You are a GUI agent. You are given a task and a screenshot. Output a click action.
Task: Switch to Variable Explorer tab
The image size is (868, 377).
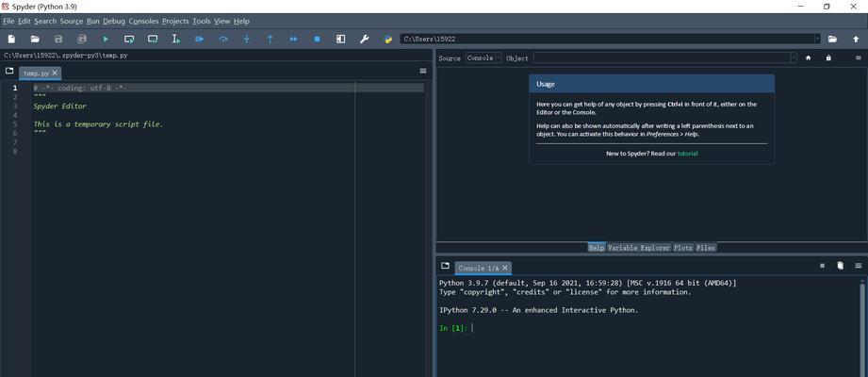point(639,248)
